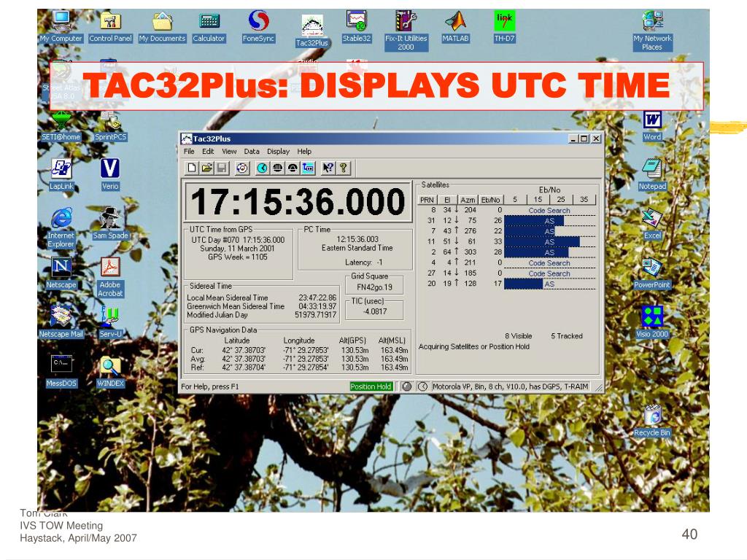747x560 pixels.
Task: Select the Control Panel desktop icon
Action: [110, 27]
